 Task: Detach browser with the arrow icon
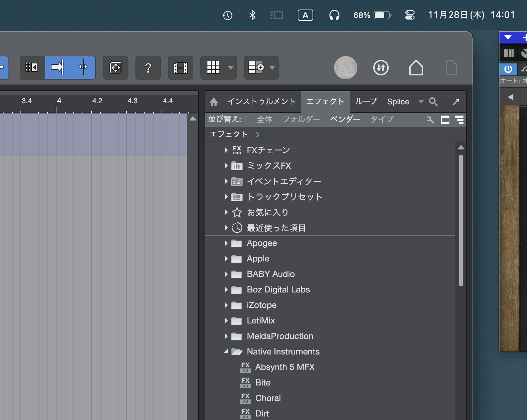456,102
